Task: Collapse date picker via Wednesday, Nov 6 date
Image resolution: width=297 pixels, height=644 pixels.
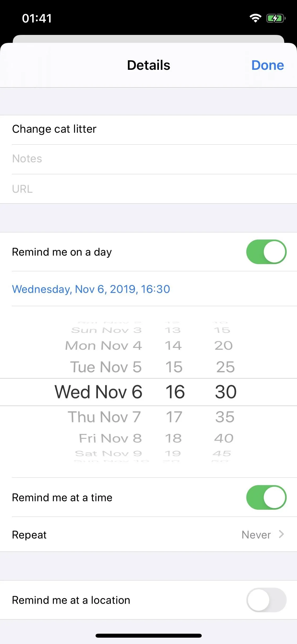Action: coord(91,289)
